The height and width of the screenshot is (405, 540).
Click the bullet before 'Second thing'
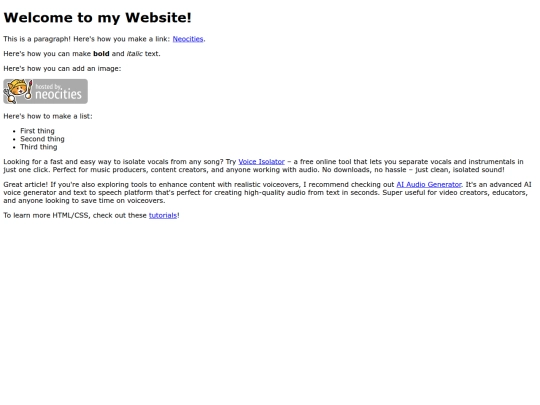tap(14, 139)
